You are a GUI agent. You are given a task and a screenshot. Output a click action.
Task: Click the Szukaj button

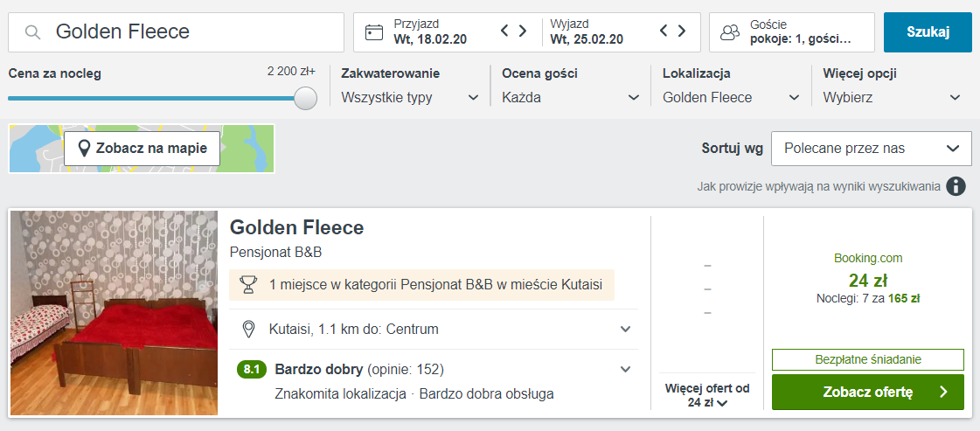pyautogui.click(x=928, y=32)
